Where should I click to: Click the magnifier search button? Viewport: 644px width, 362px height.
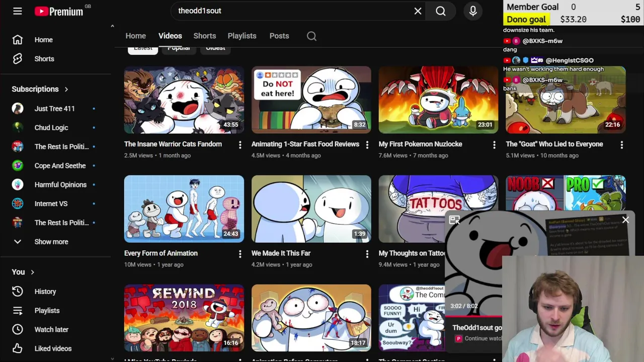[441, 11]
